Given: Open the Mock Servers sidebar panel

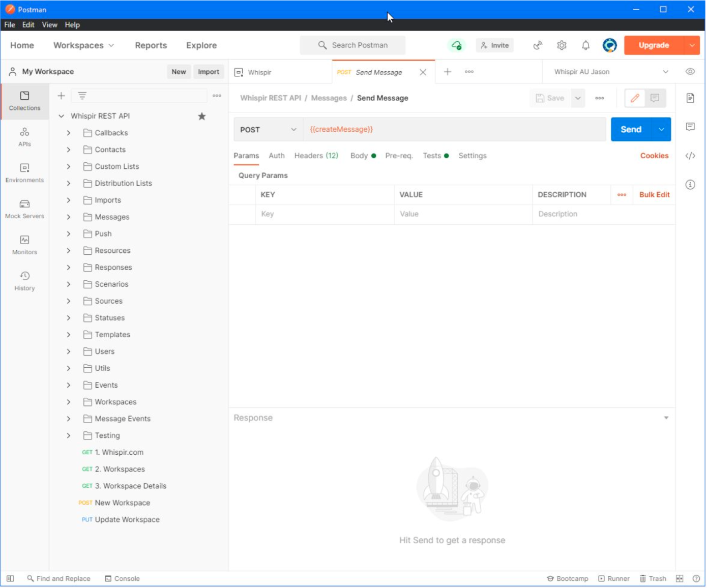Looking at the screenshot, I should [x=24, y=209].
